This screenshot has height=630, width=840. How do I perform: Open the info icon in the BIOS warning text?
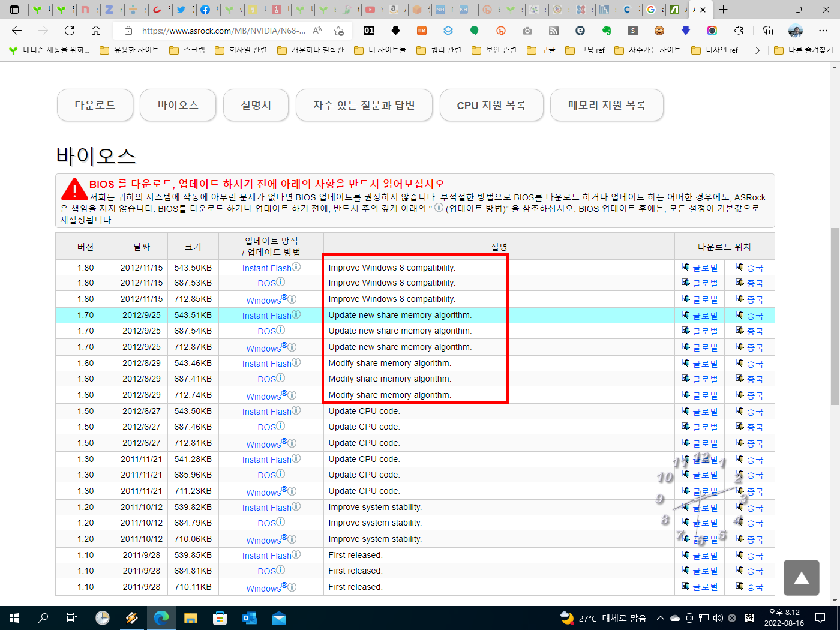tap(439, 208)
